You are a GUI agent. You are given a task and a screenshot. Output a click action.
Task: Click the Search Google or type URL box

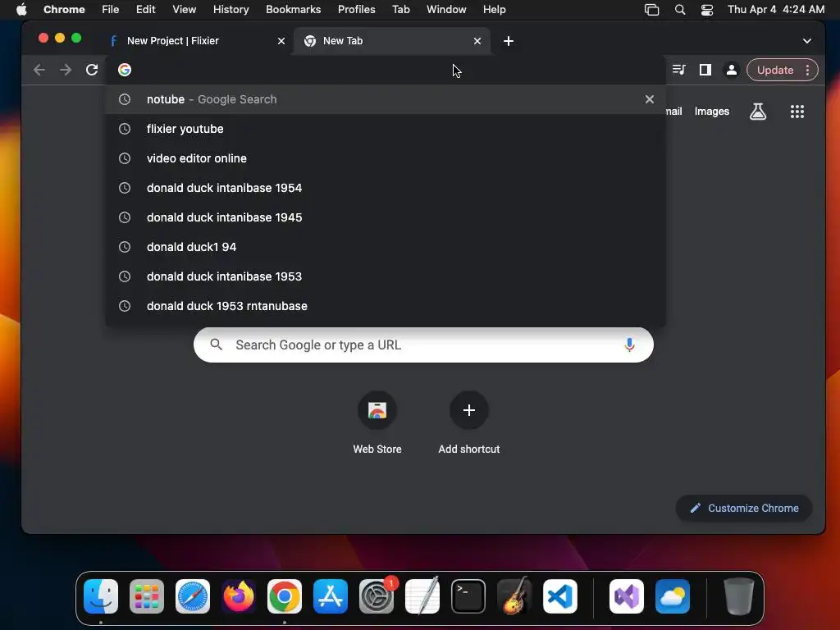tap(423, 345)
